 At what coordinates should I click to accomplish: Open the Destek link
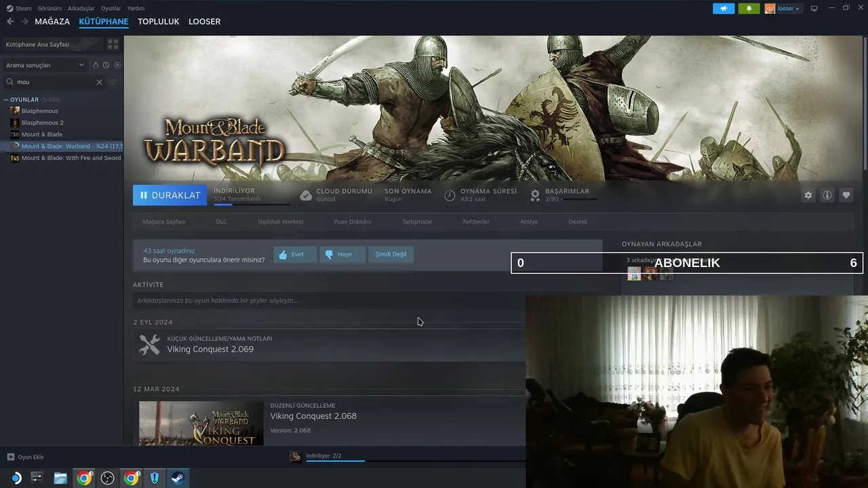point(578,222)
